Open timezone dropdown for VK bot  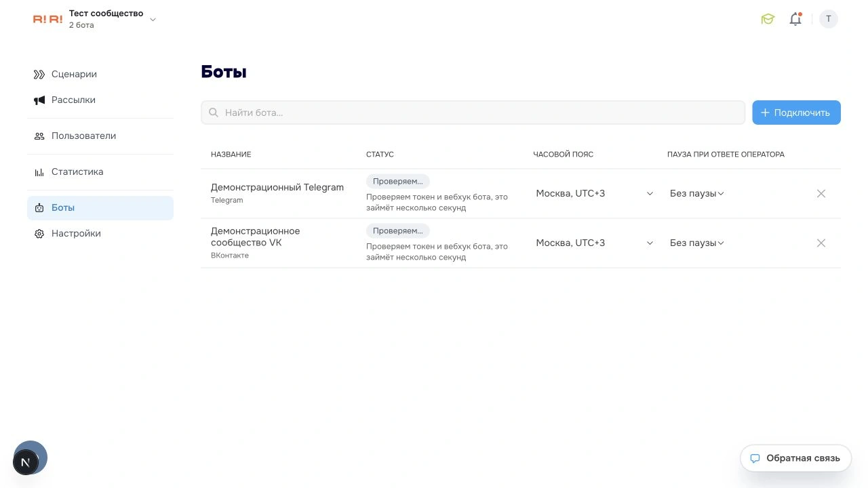pos(594,243)
